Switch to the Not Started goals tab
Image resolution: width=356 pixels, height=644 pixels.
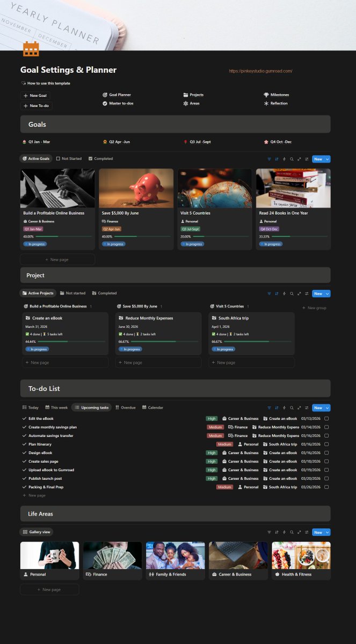tap(69, 159)
